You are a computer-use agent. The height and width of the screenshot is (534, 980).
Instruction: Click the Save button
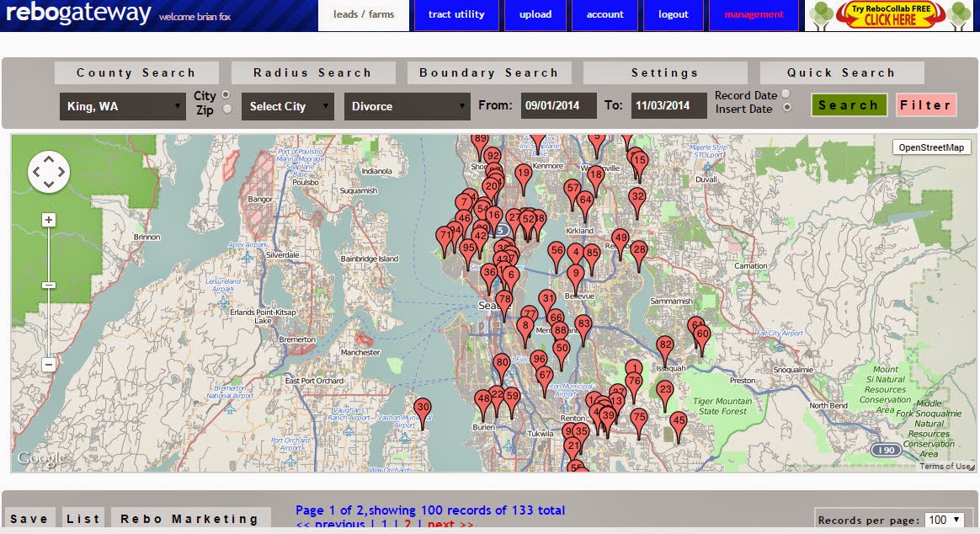29,518
